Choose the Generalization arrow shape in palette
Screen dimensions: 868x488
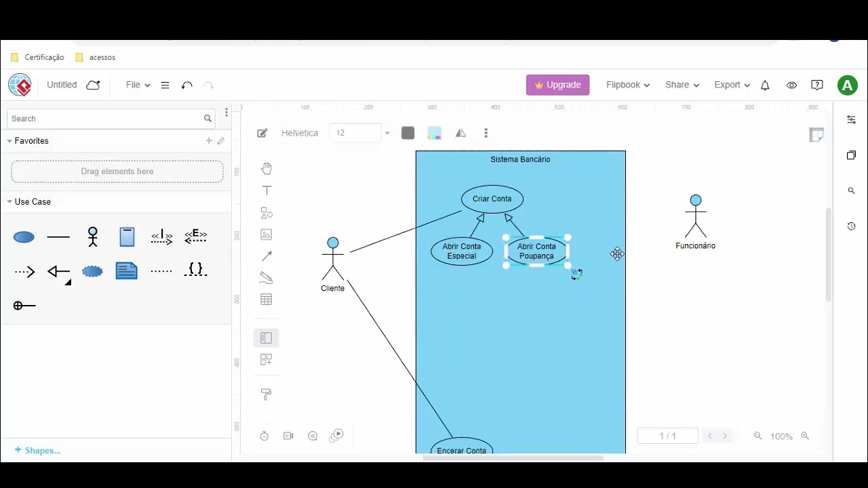tap(58, 272)
